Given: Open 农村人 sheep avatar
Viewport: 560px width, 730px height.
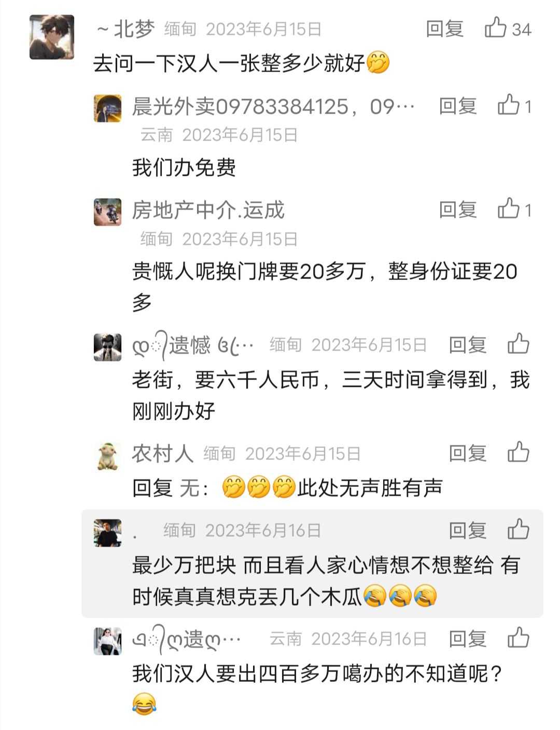Looking at the screenshot, I should (x=108, y=456).
